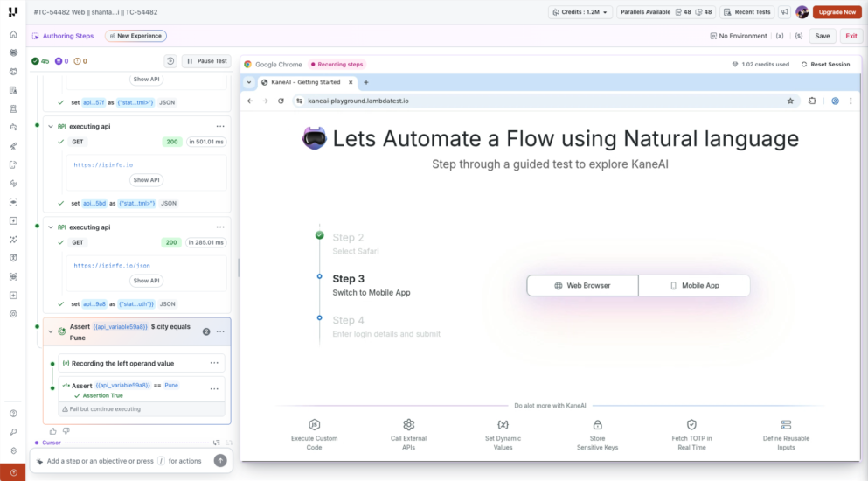Open Chrome three-dot menu
Viewport: 868px width, 481px height.
(x=851, y=101)
